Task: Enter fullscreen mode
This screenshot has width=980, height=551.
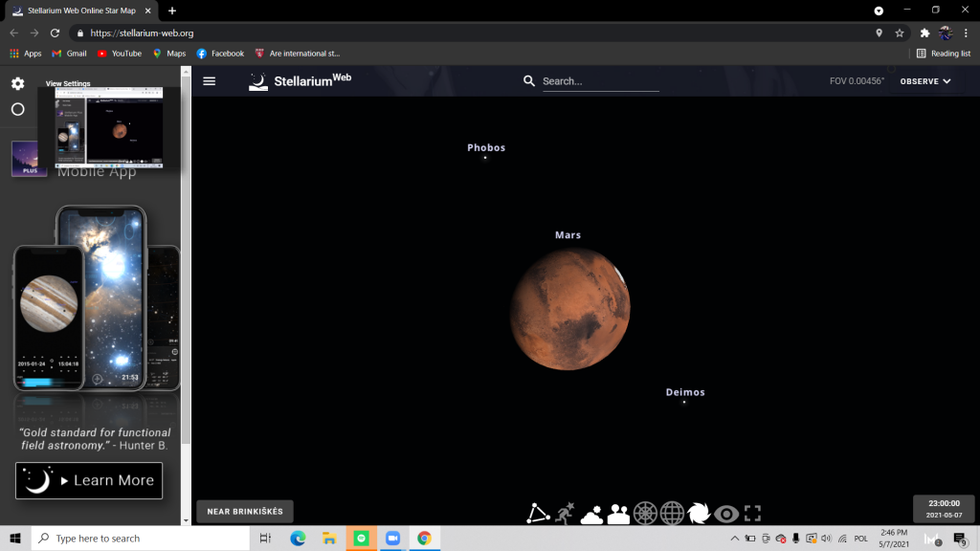Action: (752, 514)
